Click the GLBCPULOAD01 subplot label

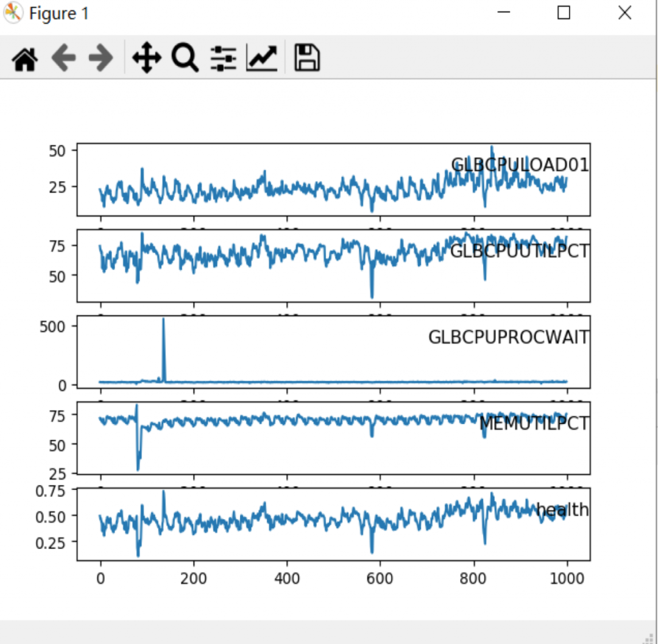[520, 165]
